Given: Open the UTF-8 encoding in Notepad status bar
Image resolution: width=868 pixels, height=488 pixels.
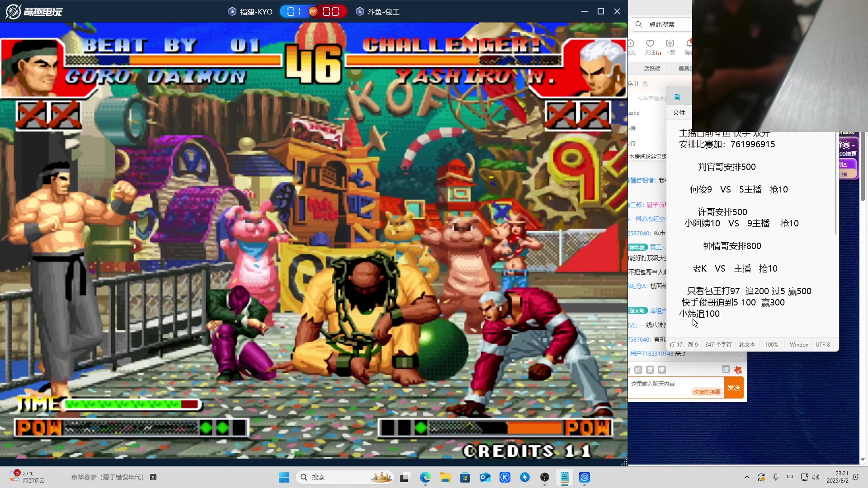Looking at the screenshot, I should click(x=823, y=344).
